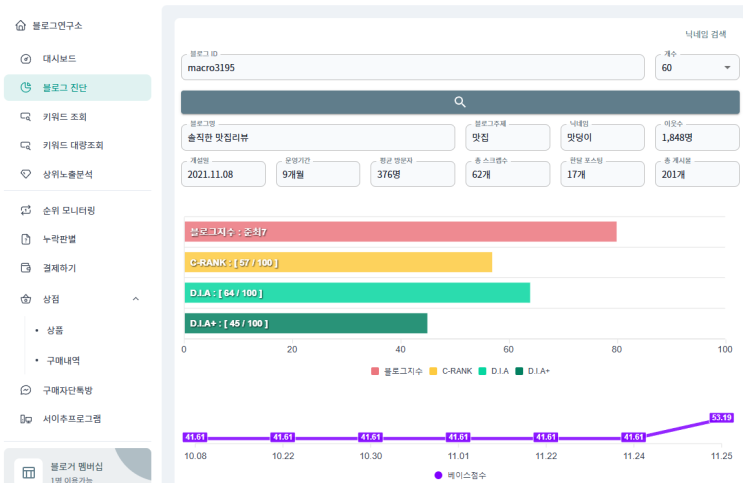Open the 대시보드 dashboard icon
The image size is (743, 483).
26,59
